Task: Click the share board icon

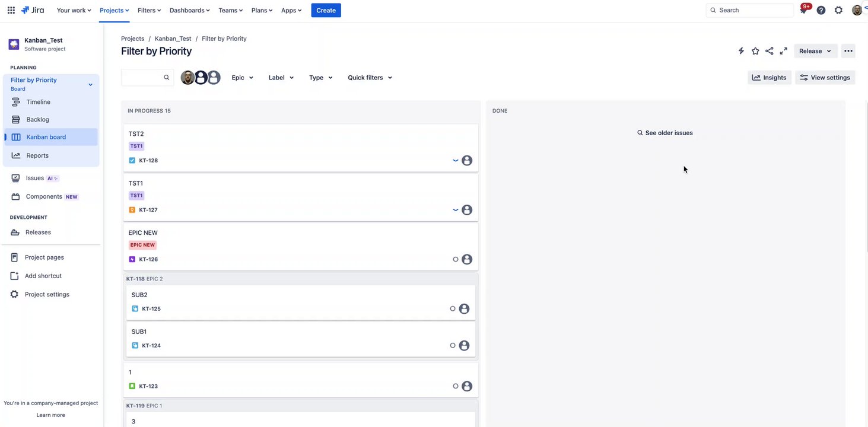Action: pyautogui.click(x=770, y=51)
